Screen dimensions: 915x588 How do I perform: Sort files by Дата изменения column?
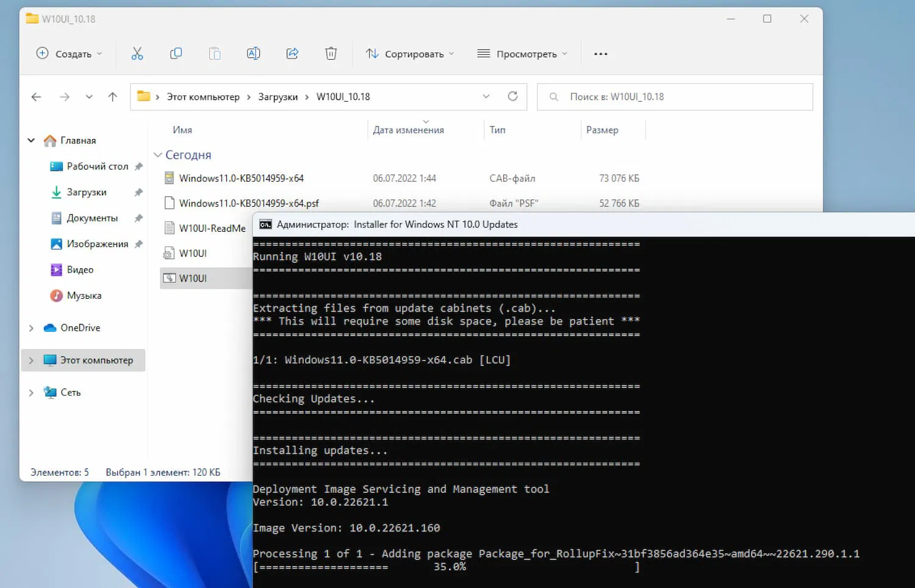click(x=408, y=130)
